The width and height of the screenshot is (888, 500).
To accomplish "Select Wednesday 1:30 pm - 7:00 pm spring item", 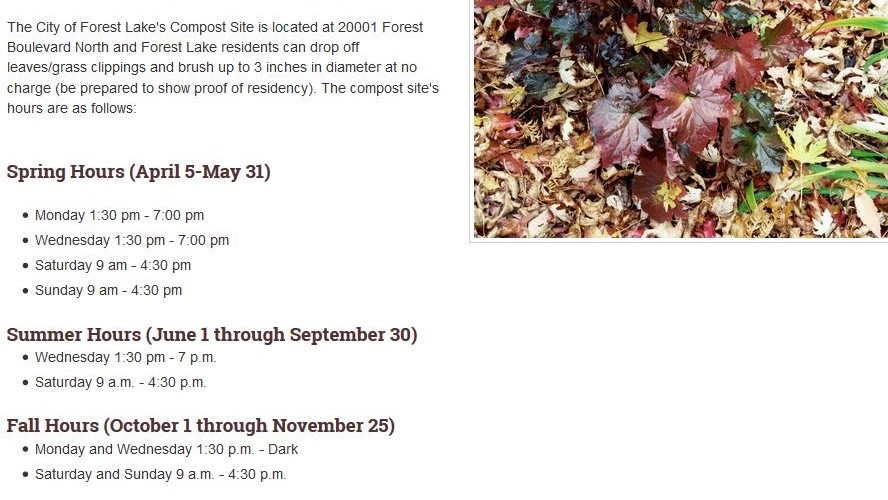I will click(x=132, y=240).
